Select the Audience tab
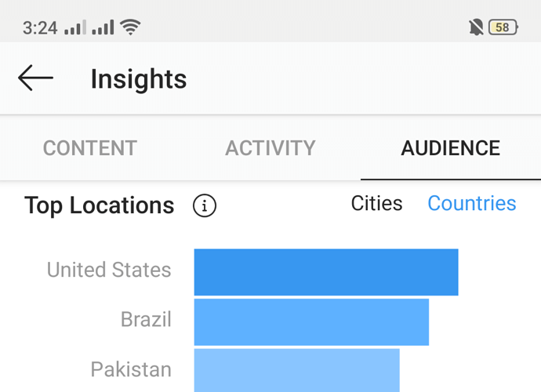The width and height of the screenshot is (541, 392). pyautogui.click(x=450, y=148)
